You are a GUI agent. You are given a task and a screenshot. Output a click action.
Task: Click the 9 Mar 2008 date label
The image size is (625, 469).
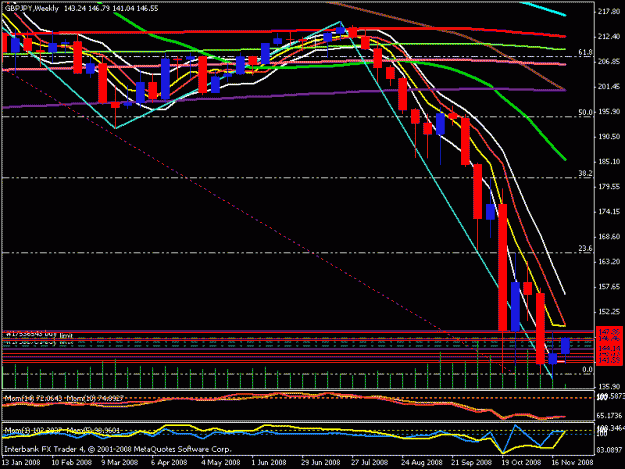pyautogui.click(x=120, y=462)
